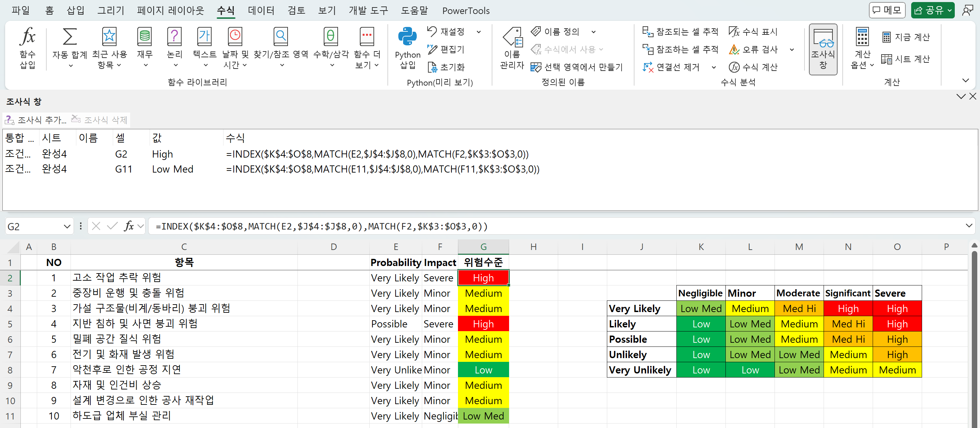Select the red High cell G2
The height and width of the screenshot is (428, 980).
[483, 278]
